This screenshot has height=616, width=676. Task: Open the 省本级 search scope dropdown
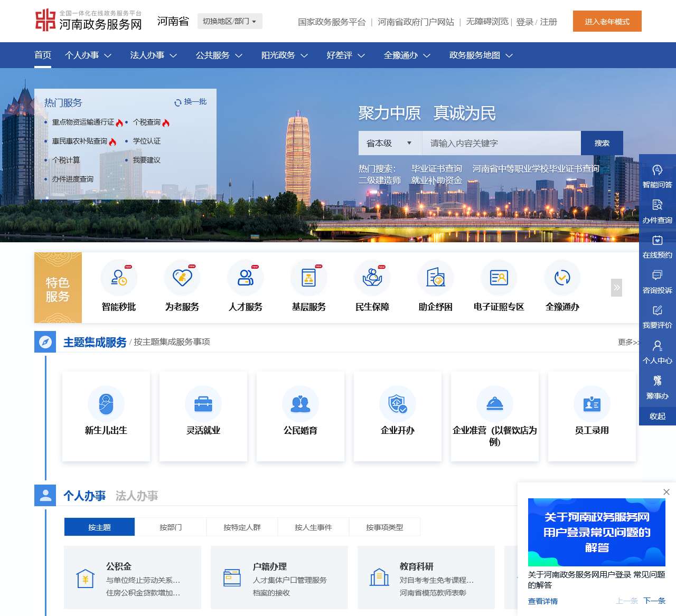click(389, 143)
